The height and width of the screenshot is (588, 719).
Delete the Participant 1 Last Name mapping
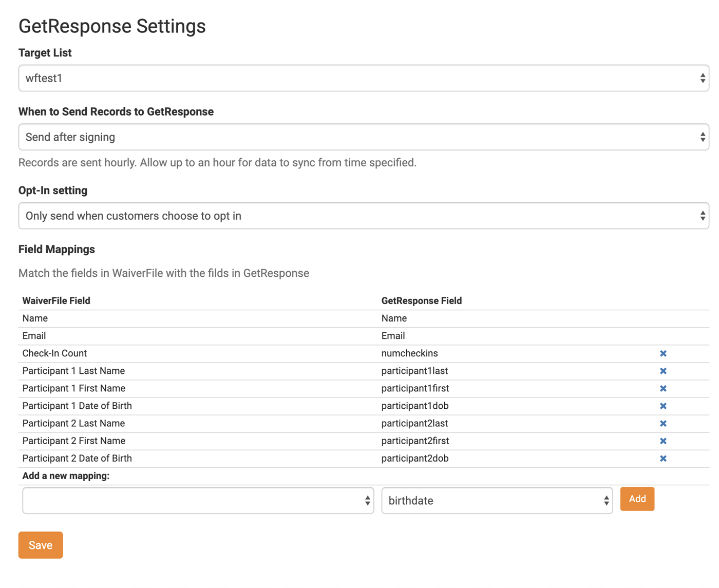pos(663,371)
